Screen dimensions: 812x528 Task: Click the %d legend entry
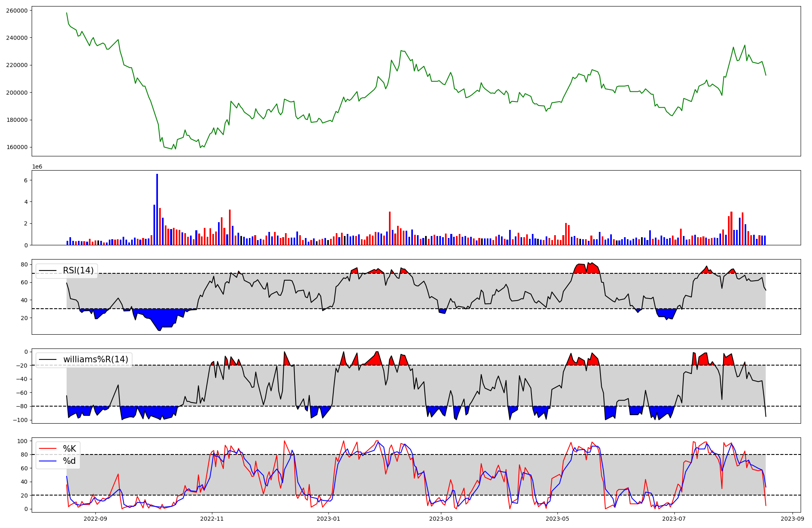(x=69, y=461)
